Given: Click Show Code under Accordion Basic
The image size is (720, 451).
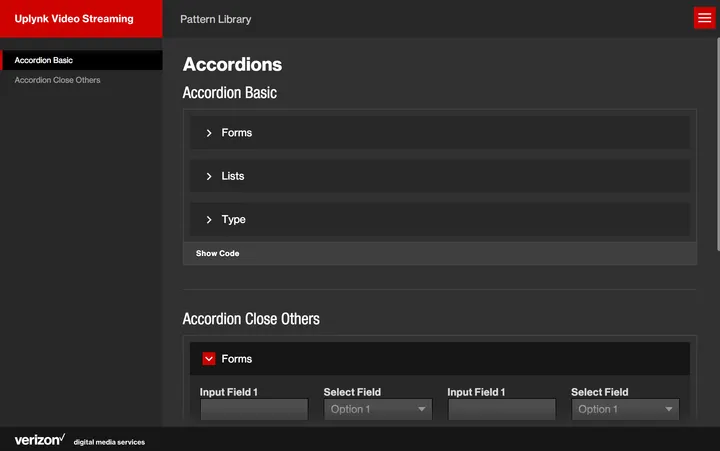Looking at the screenshot, I should pos(217,254).
